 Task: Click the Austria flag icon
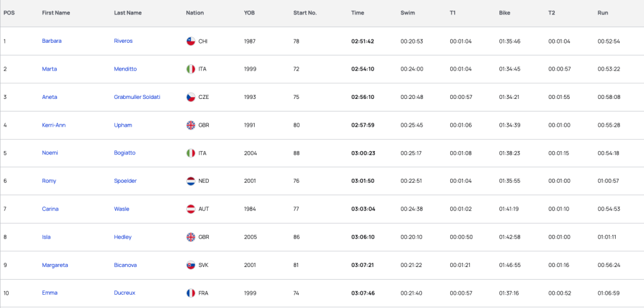pyautogui.click(x=191, y=209)
